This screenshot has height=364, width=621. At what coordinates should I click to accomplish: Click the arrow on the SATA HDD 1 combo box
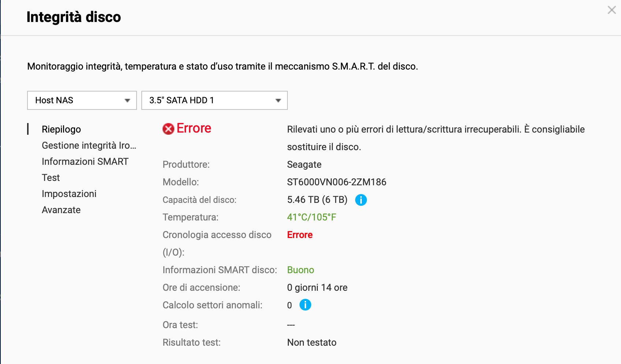(x=278, y=100)
